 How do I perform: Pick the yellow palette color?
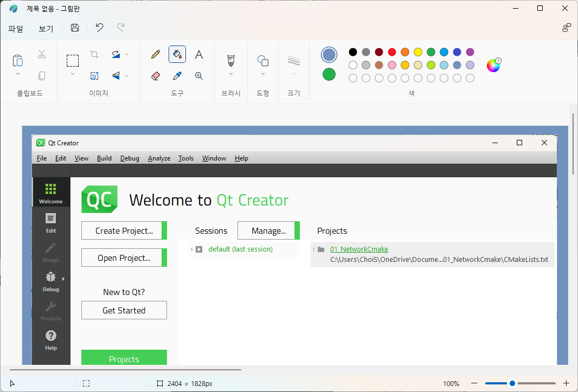point(418,52)
